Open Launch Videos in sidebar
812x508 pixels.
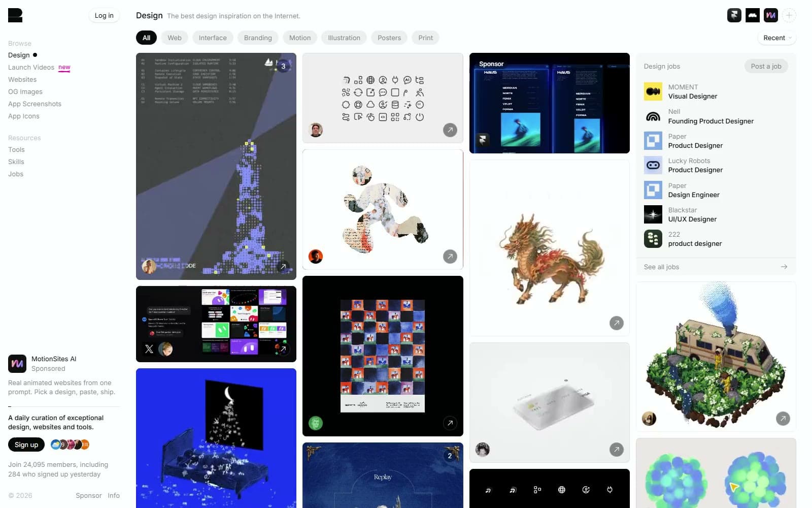coord(31,67)
